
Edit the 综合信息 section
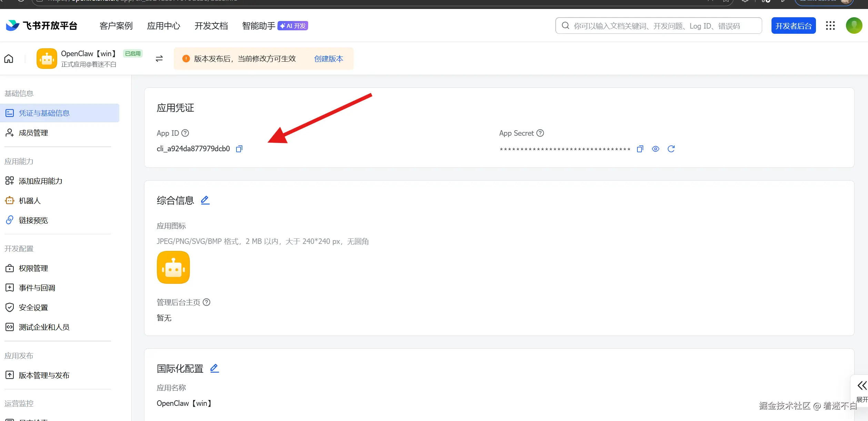tap(205, 200)
